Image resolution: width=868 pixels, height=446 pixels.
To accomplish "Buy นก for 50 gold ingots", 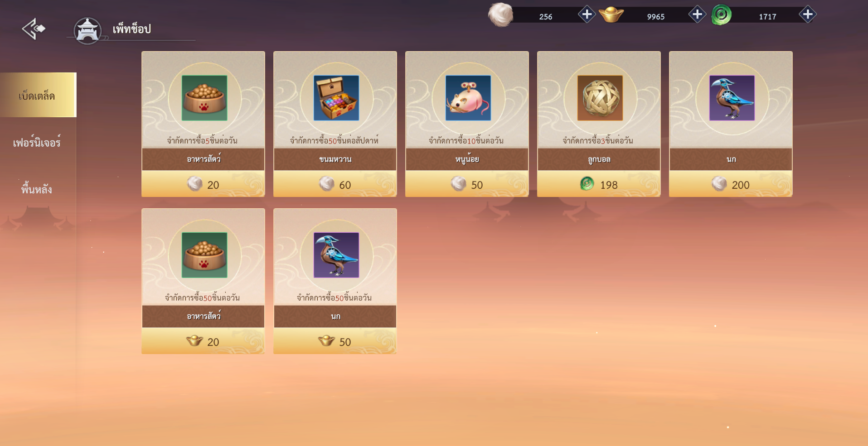I will (x=335, y=341).
